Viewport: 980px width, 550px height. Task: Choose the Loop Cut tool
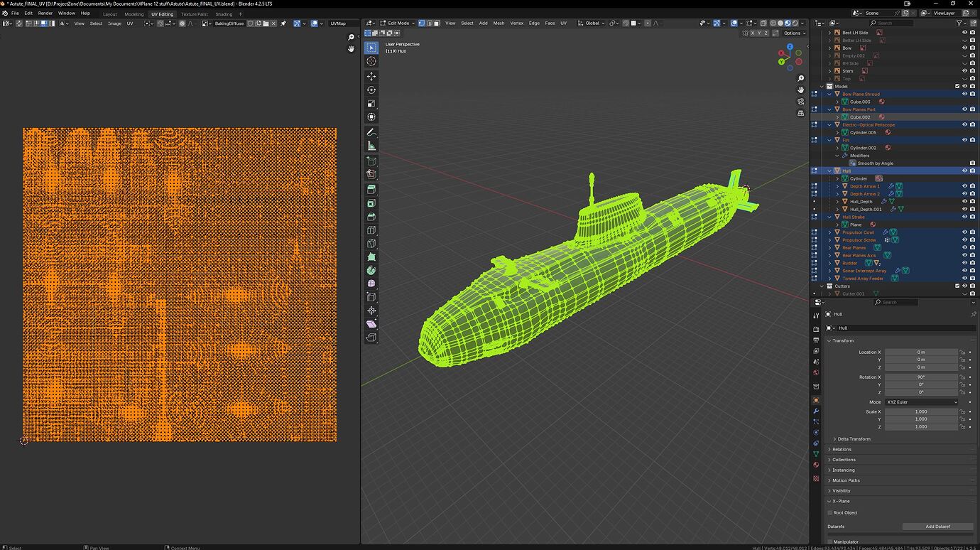click(x=371, y=230)
